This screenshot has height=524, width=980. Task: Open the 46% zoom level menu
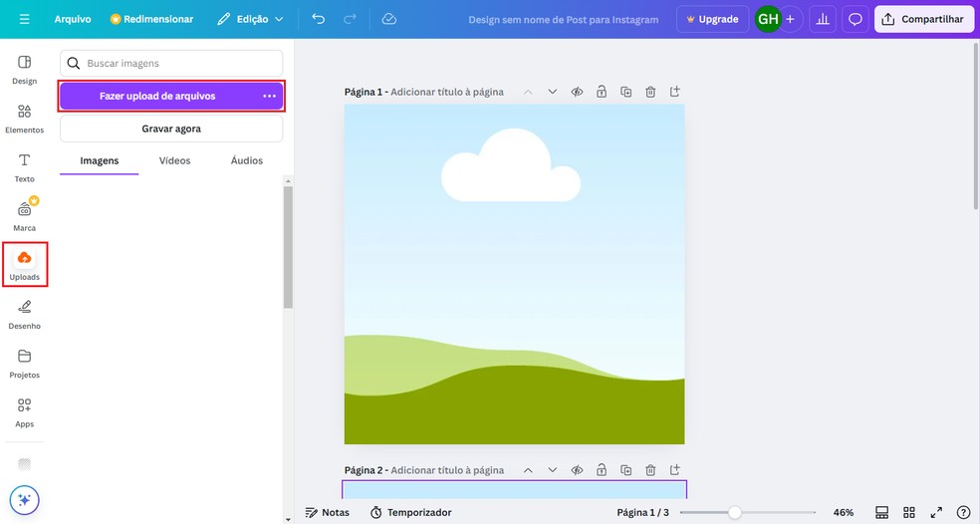click(844, 513)
